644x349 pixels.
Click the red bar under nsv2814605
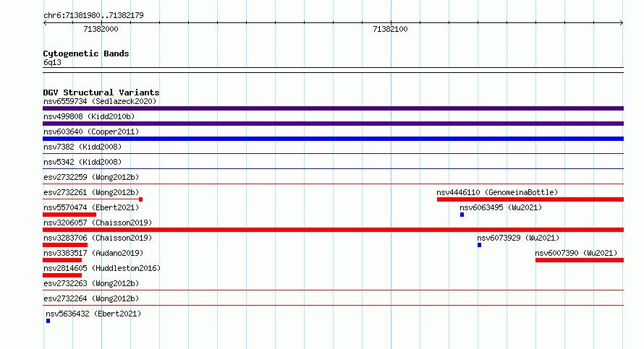[62, 275]
